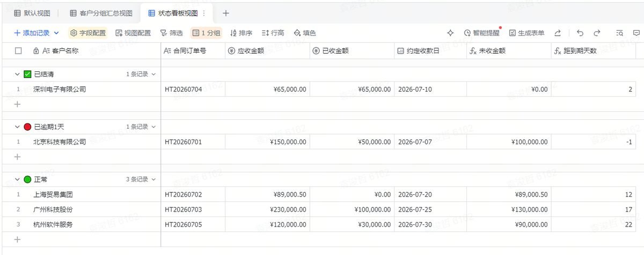Open the 填色 fill color tool
This screenshot has width=644, height=255.
305,33
